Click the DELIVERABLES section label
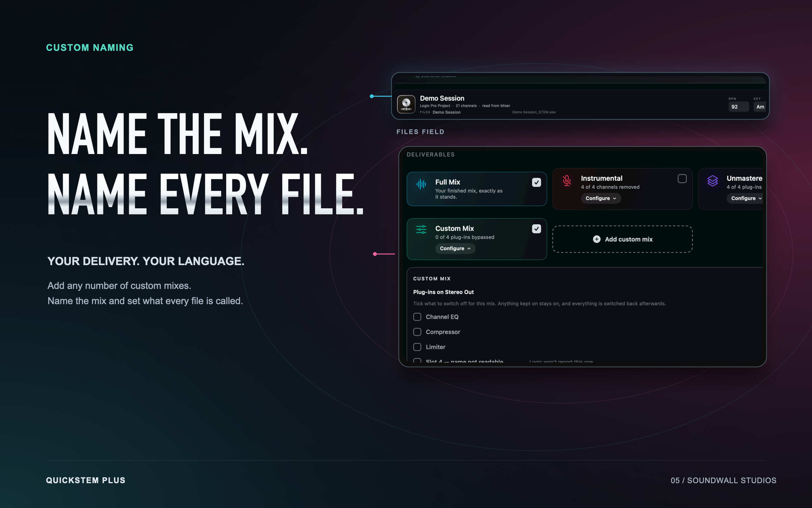Image resolution: width=812 pixels, height=508 pixels. 430,155
